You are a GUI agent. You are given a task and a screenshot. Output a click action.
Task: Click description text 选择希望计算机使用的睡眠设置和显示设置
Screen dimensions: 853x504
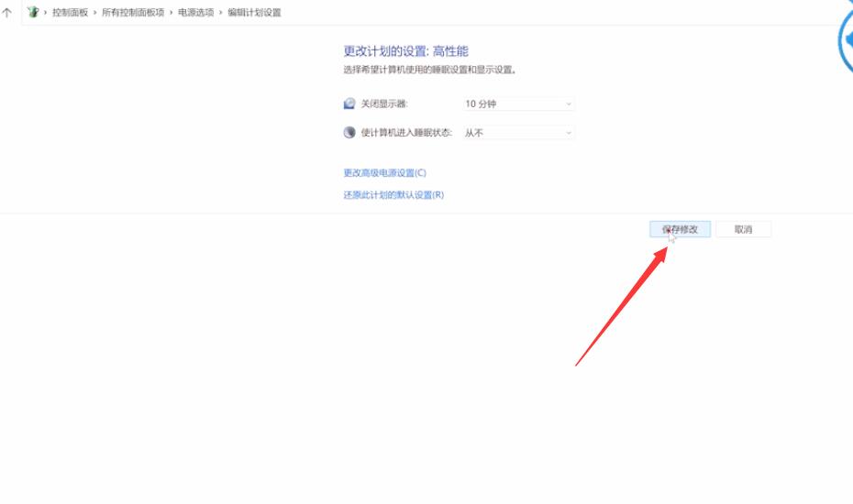click(430, 70)
